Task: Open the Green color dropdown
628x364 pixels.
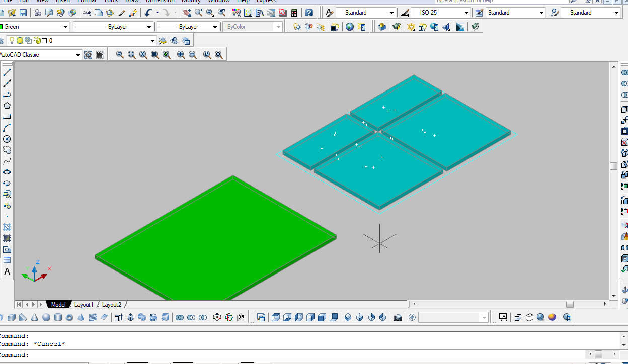Action: (x=65, y=27)
